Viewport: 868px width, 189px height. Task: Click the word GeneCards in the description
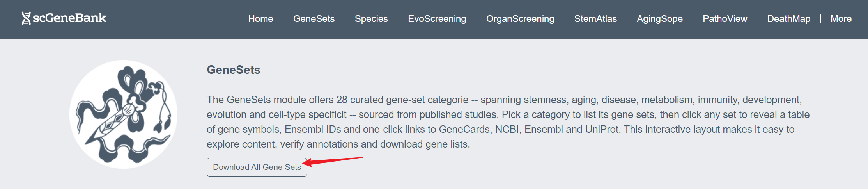(x=464, y=129)
